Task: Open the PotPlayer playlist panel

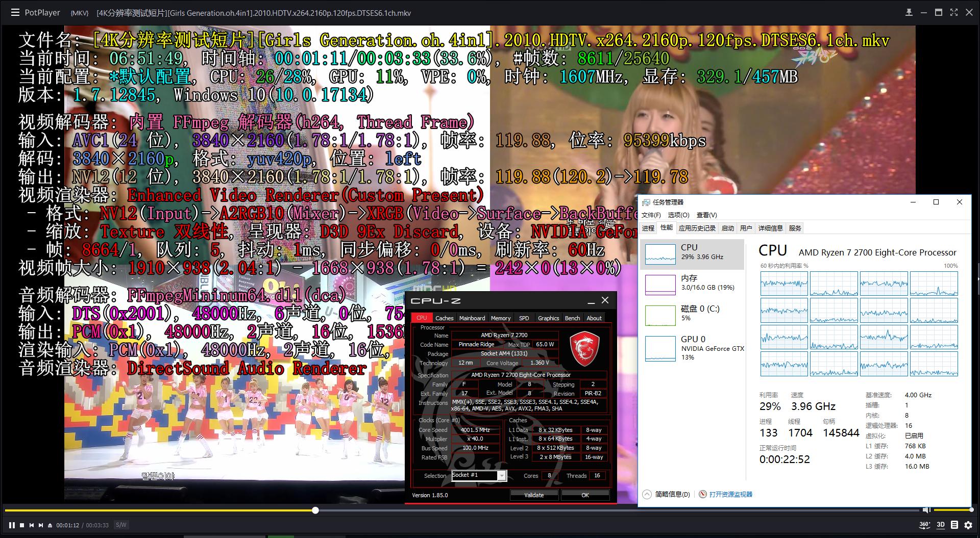Action: coord(954,525)
